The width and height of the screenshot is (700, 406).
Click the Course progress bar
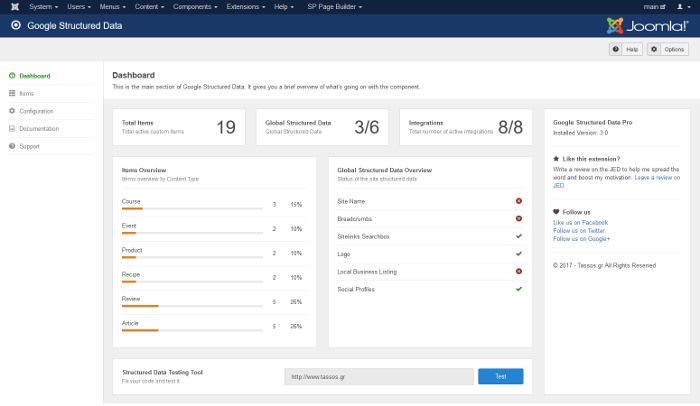pos(192,209)
